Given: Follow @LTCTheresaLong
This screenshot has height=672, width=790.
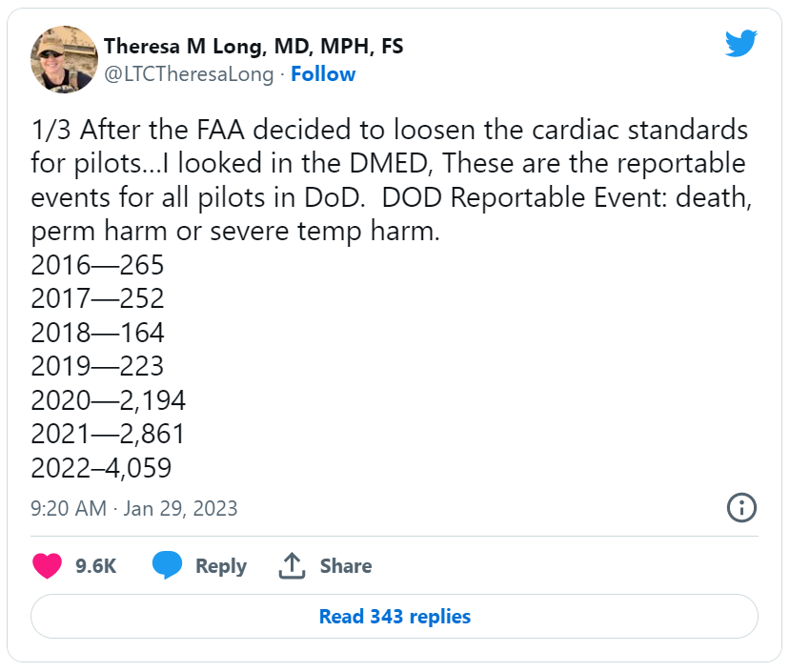Looking at the screenshot, I should coord(323,74).
